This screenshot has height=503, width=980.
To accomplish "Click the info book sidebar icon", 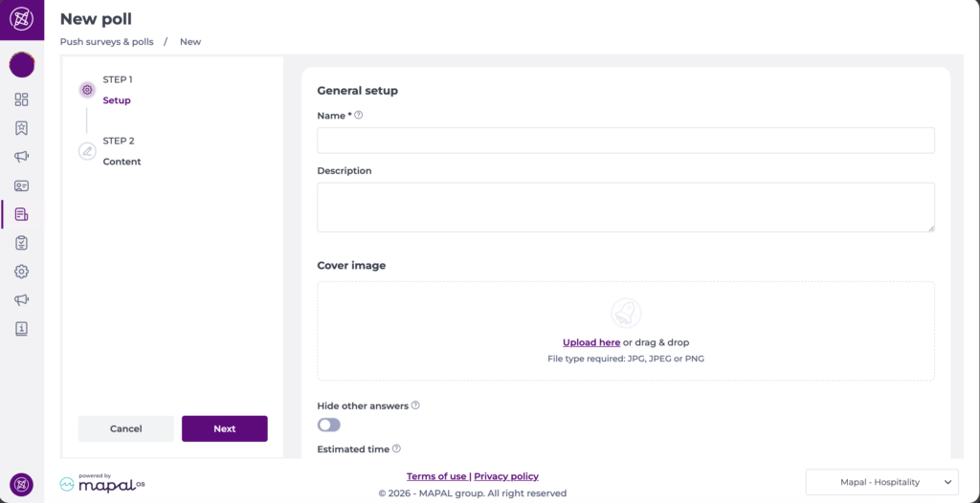I will (21, 329).
